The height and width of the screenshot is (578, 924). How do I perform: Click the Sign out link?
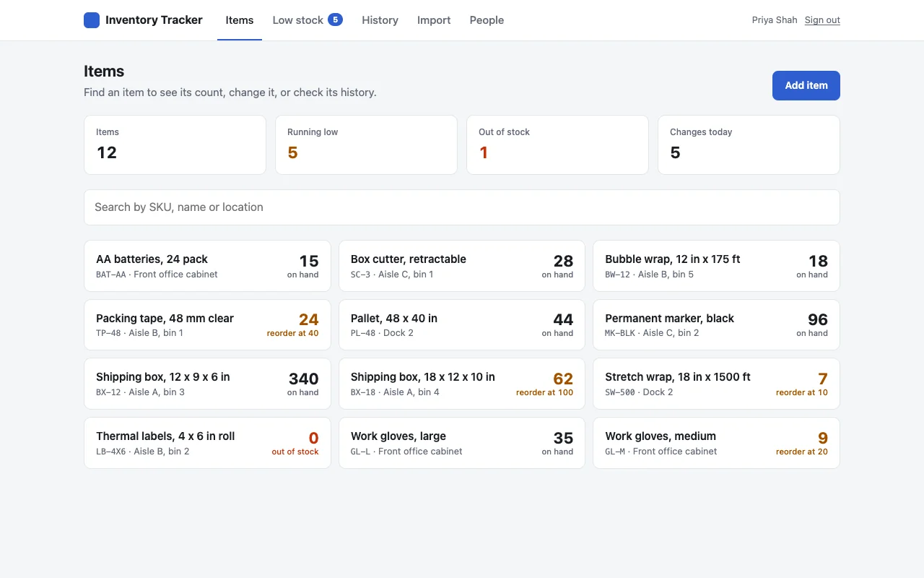pos(822,20)
